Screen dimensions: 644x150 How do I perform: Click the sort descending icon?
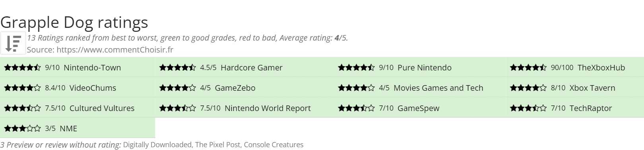click(x=13, y=43)
